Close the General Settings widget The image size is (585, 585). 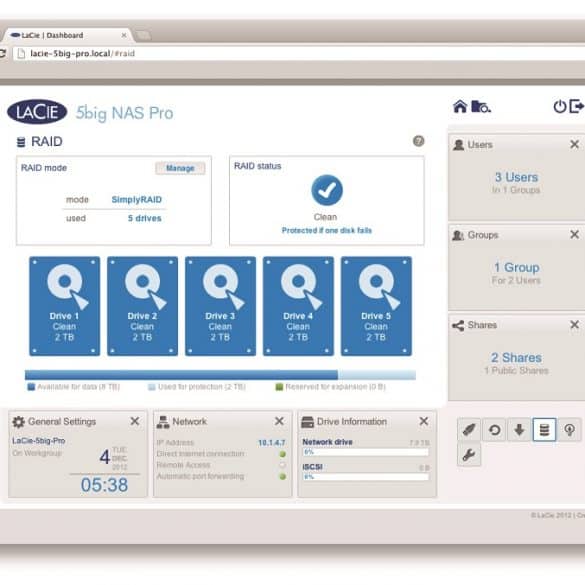coord(135,421)
